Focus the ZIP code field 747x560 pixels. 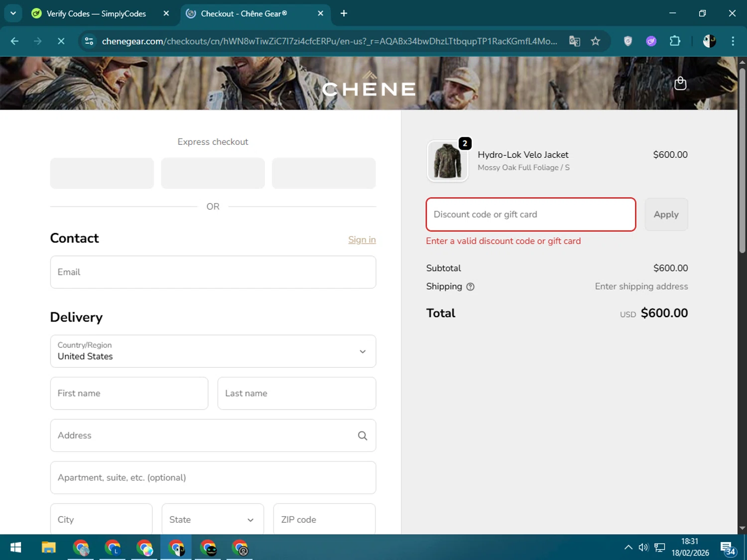324,519
